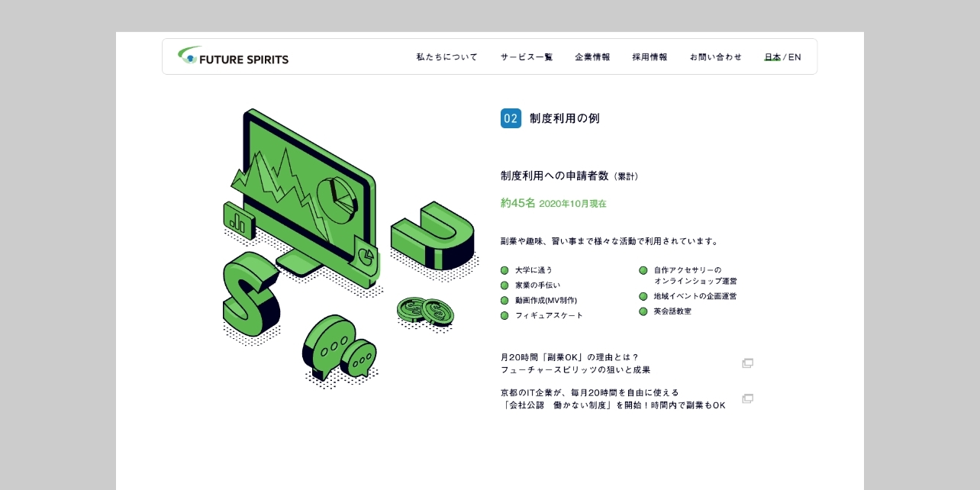This screenshot has width=980, height=490.
Task: Switch language to 日本
Action: coord(772,57)
